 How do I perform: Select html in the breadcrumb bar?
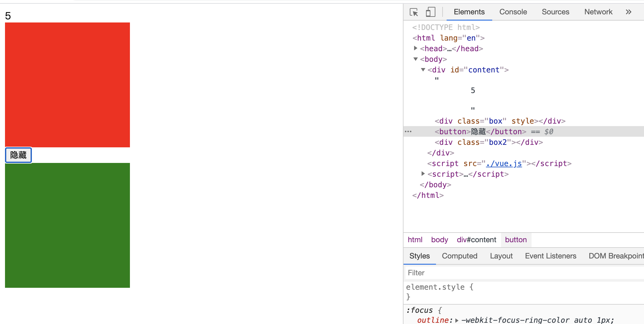pyautogui.click(x=415, y=240)
